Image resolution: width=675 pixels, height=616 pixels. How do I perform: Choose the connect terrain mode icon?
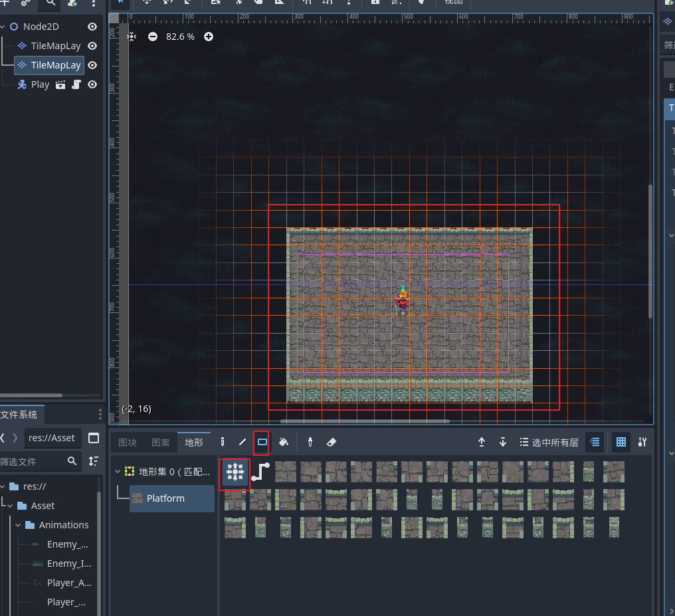point(235,472)
